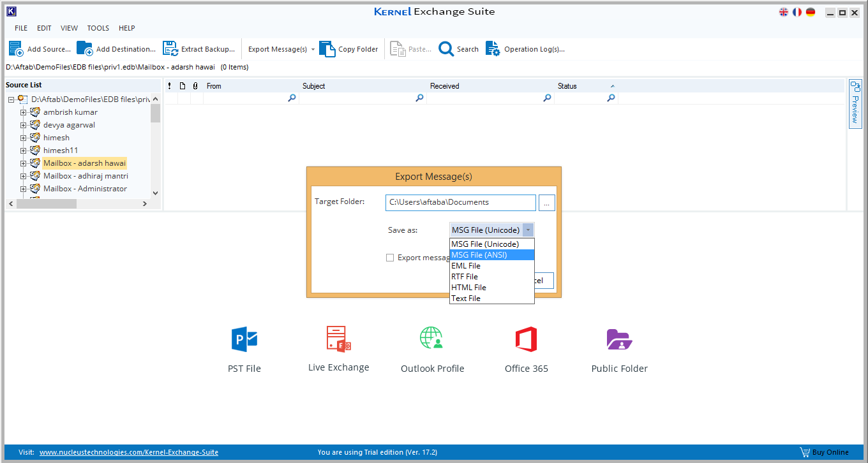
Task: Select RTF File format option
Action: point(492,277)
